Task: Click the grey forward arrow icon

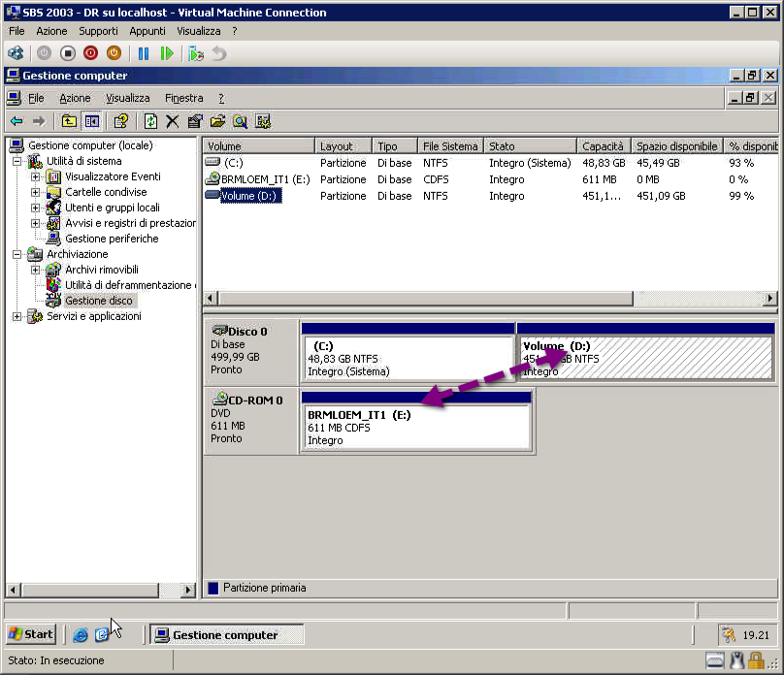Action: [39, 121]
